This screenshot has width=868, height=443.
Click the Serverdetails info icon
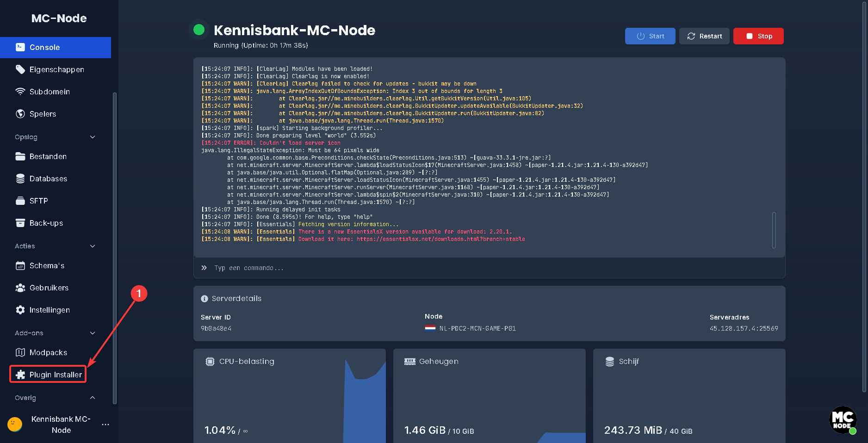[x=205, y=299]
